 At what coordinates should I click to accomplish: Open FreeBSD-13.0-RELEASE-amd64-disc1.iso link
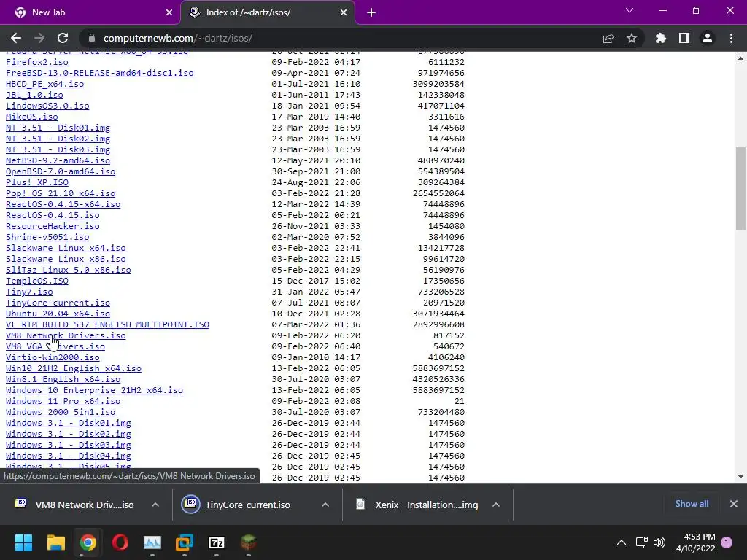pos(99,73)
